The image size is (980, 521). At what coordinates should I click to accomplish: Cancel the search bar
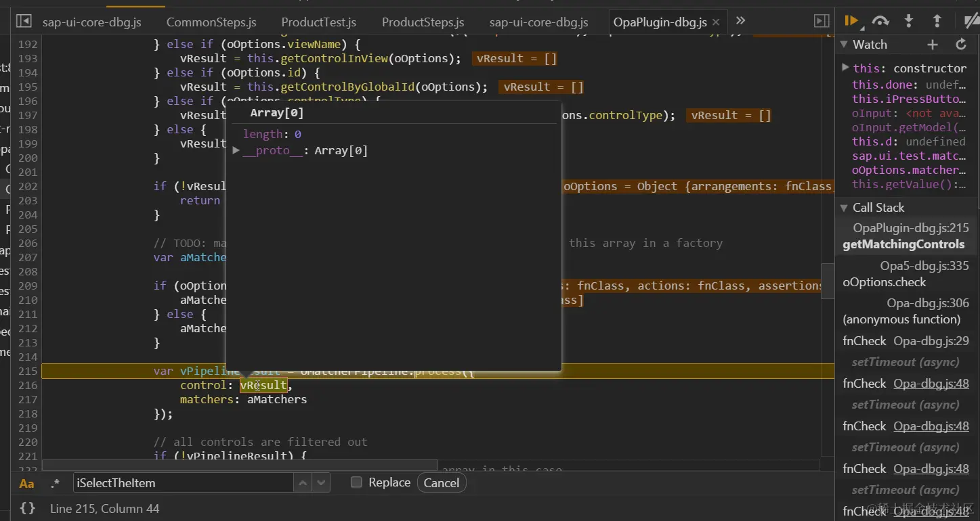(x=442, y=483)
